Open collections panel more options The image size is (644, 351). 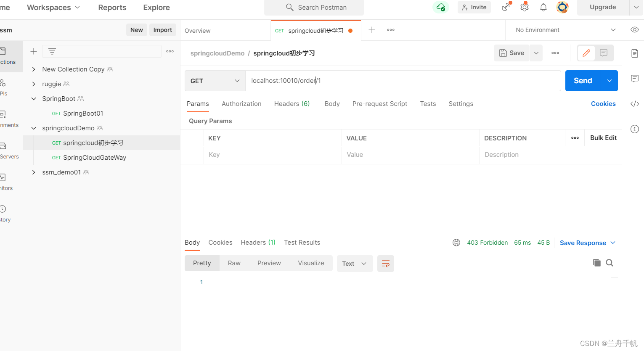170,51
